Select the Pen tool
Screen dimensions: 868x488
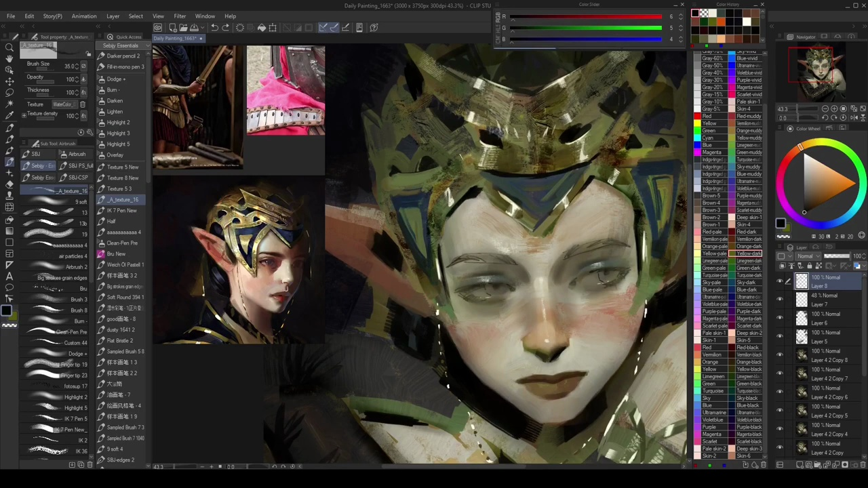coord(9,127)
